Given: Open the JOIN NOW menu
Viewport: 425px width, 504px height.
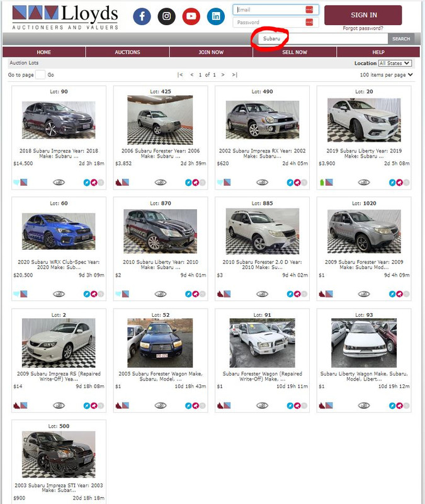Looking at the screenshot, I should [211, 52].
